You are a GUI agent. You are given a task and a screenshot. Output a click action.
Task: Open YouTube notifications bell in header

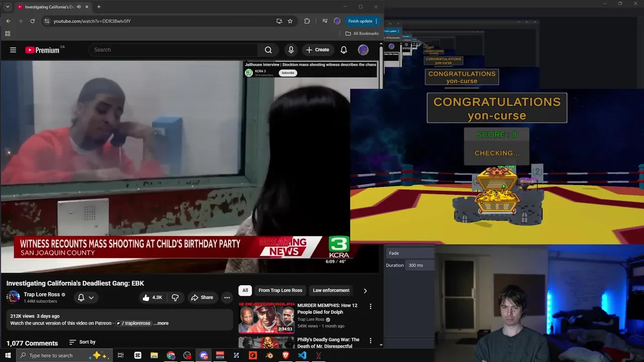coord(344,50)
